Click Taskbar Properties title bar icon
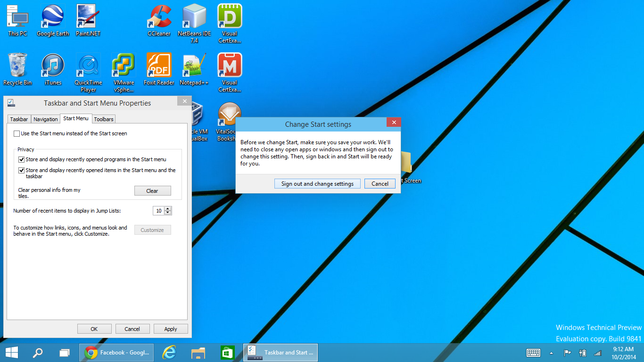Screen dimensions: 644x362 click(x=11, y=103)
